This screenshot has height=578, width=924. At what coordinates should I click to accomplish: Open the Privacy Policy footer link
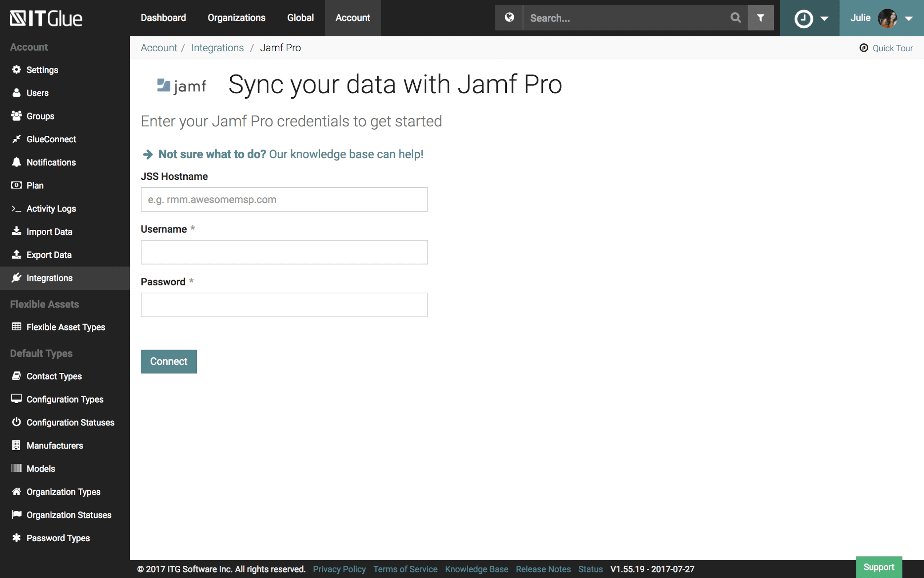[339, 569]
